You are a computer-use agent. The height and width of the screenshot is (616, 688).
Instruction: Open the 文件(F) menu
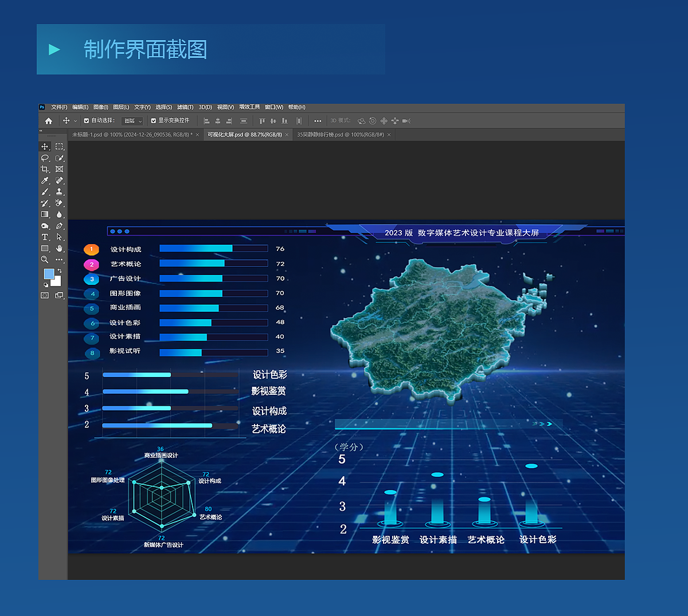point(59,107)
